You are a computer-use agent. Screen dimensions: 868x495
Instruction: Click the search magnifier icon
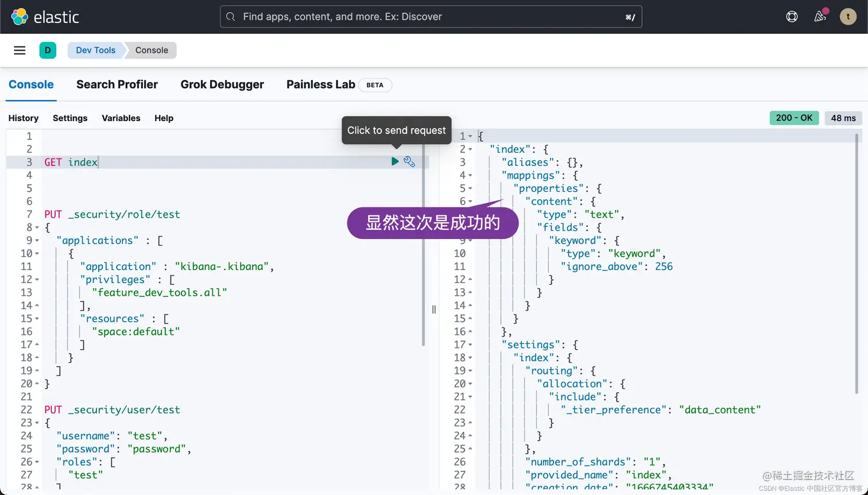point(231,17)
